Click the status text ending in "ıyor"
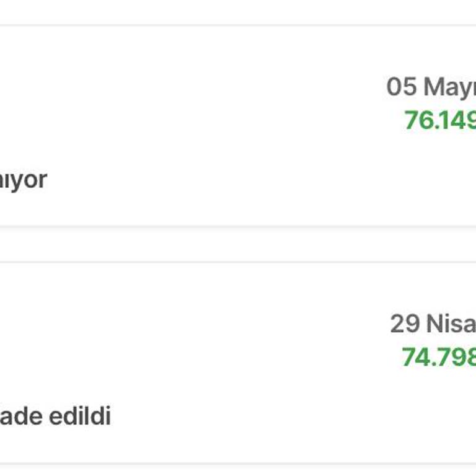The width and height of the screenshot is (476, 476). point(24,180)
